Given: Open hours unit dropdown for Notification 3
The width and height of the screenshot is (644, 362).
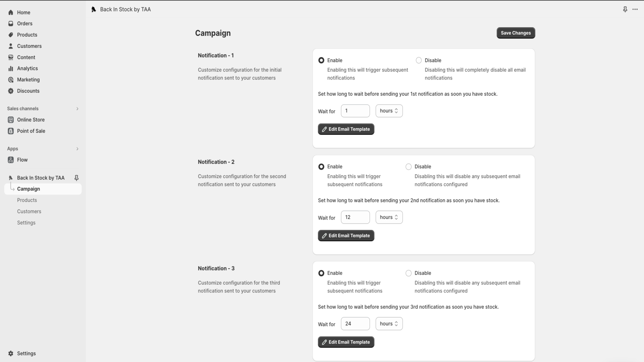Looking at the screenshot, I should click(x=389, y=324).
